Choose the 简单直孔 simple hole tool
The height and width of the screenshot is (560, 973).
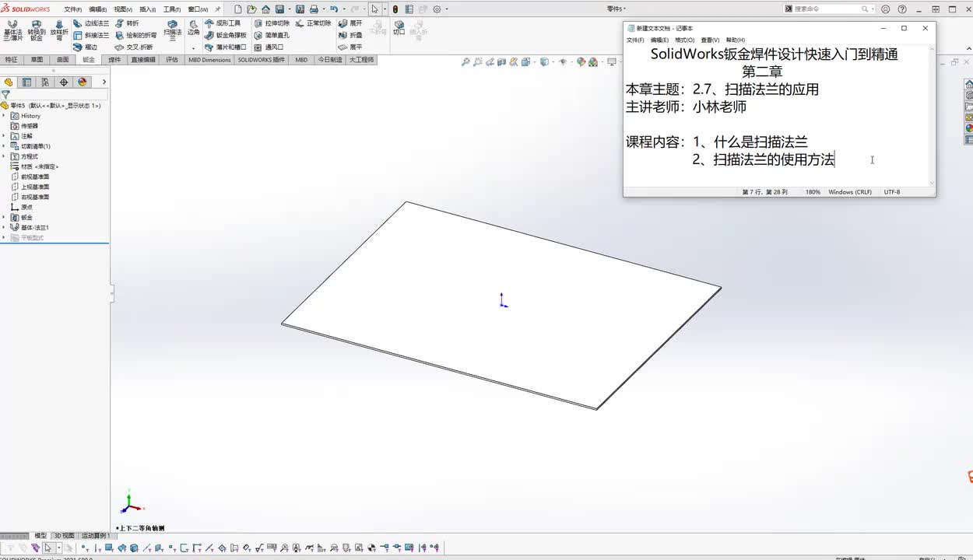pyautogui.click(x=272, y=35)
